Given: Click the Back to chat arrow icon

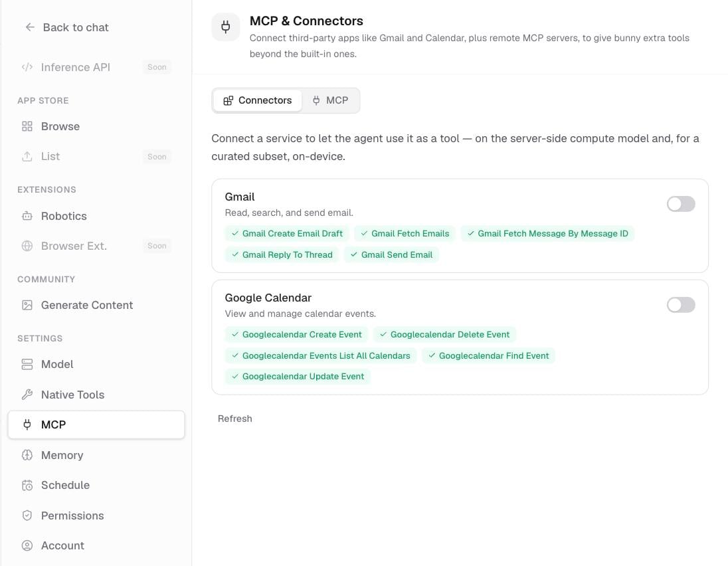Looking at the screenshot, I should [30, 27].
